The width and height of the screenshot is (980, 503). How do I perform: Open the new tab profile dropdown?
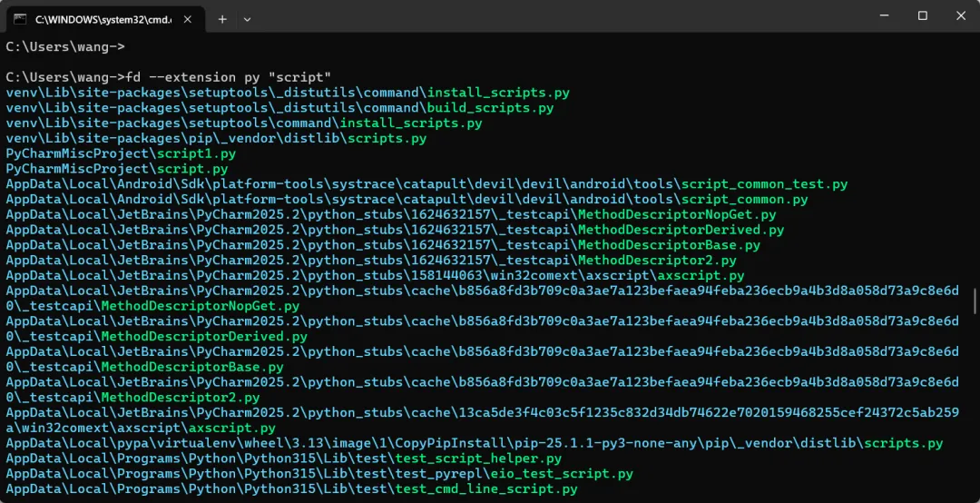click(x=248, y=19)
